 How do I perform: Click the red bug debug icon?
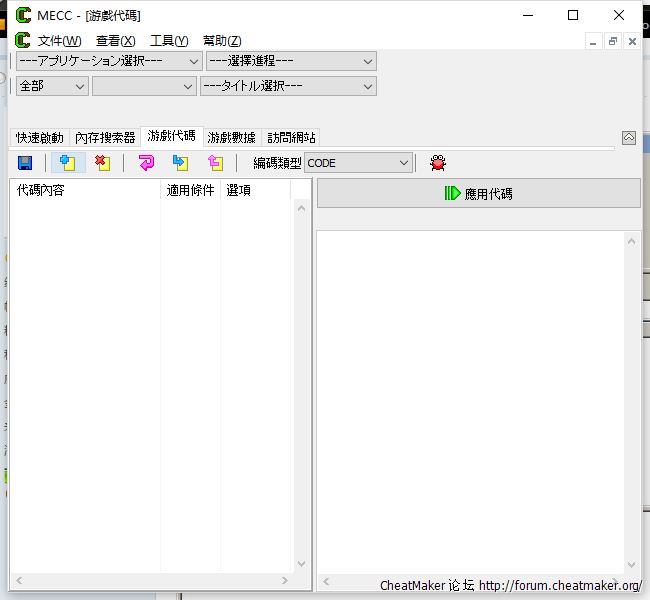(x=438, y=163)
